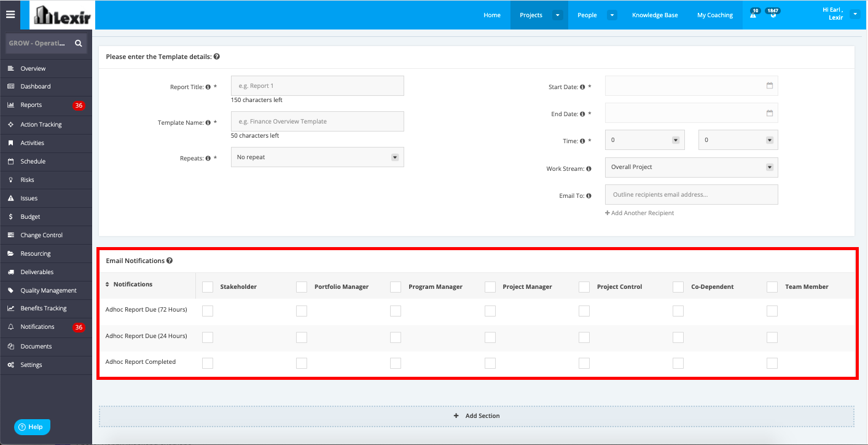Open the Repeats dropdown showing No repeat
The height and width of the screenshot is (445, 868).
point(318,157)
